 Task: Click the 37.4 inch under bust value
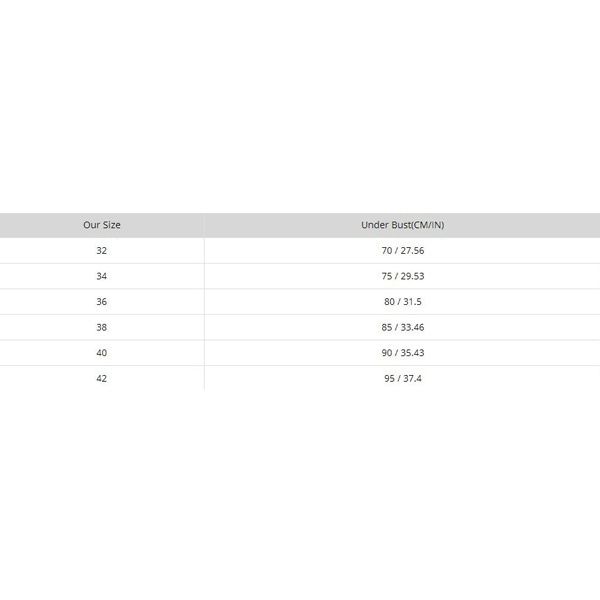(413, 378)
